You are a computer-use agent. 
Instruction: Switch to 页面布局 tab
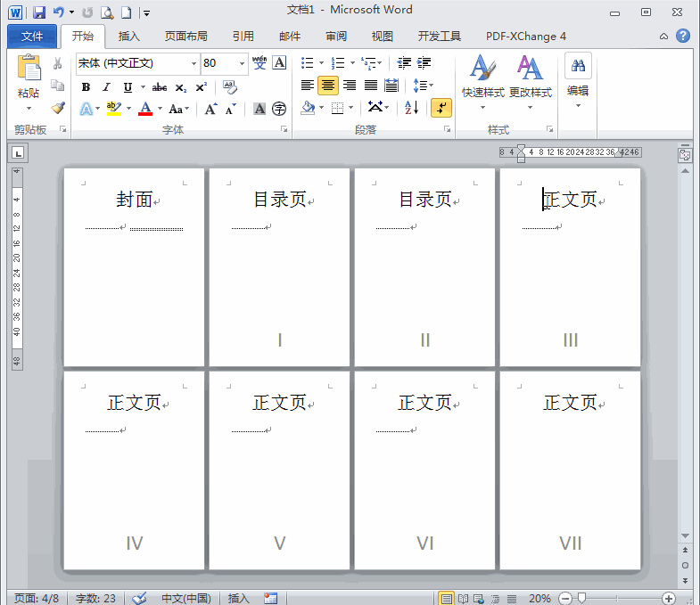[185, 37]
